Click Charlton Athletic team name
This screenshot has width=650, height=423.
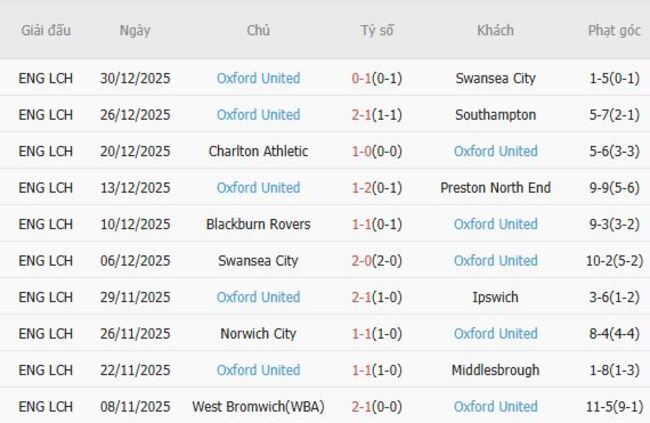[x=258, y=151]
